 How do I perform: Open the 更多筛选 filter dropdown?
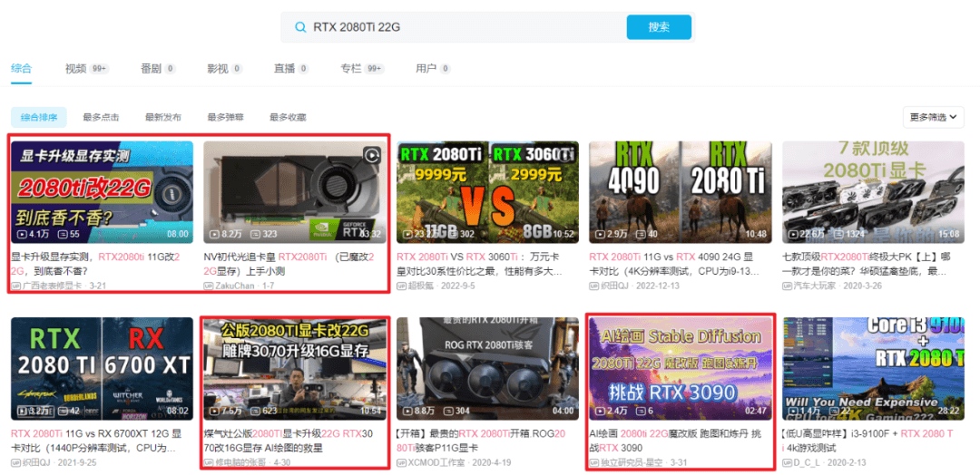(933, 117)
